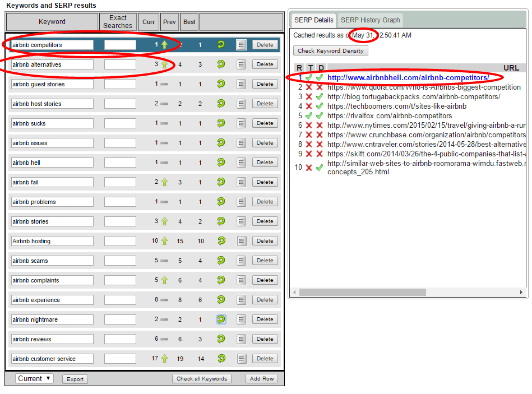The image size is (532, 394).
Task: Refresh the airbnb alternatives keyword ranking
Action: click(221, 64)
